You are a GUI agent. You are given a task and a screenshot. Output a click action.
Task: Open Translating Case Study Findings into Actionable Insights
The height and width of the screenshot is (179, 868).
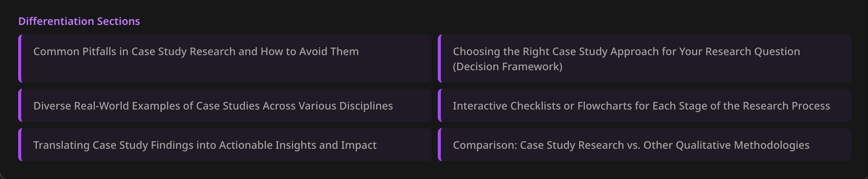[x=225, y=145]
